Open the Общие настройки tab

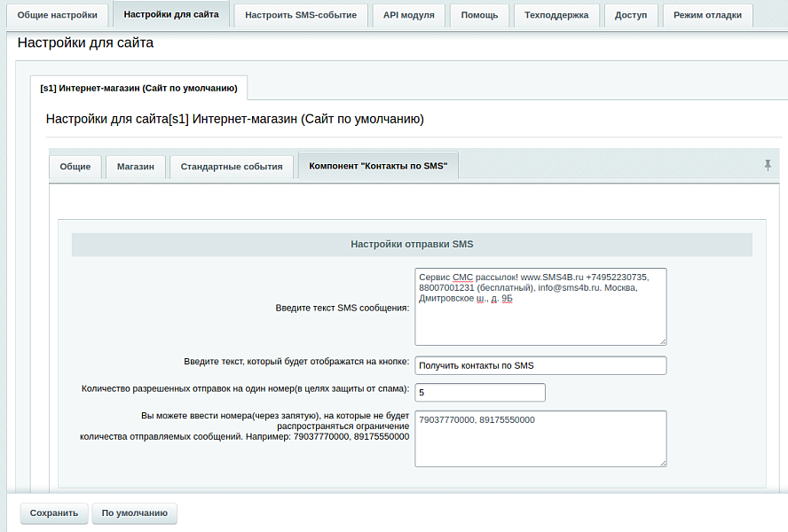(x=57, y=15)
